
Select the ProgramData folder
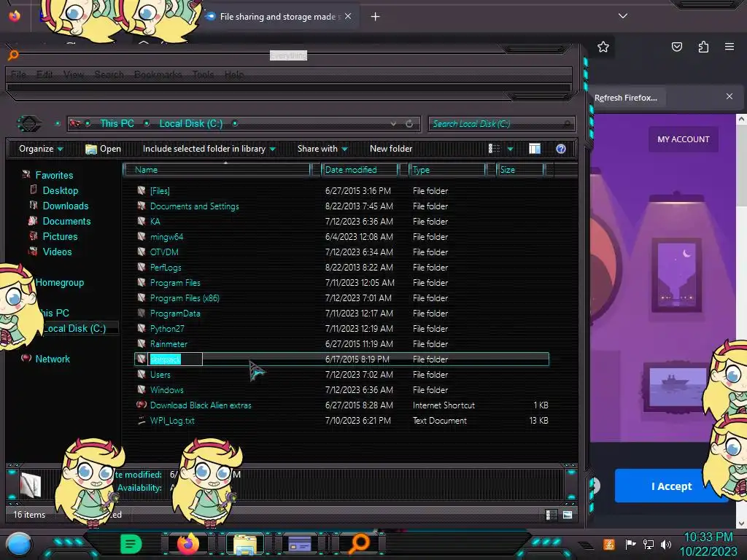pos(175,314)
